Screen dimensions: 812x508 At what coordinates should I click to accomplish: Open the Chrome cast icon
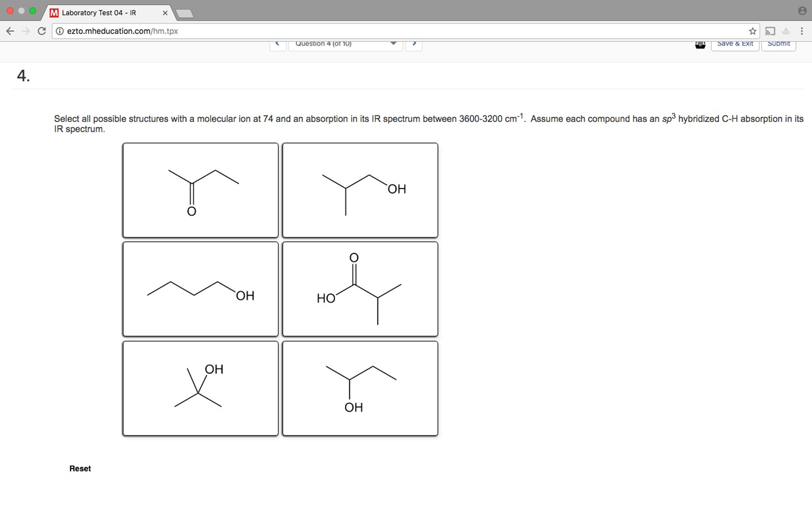pos(770,31)
